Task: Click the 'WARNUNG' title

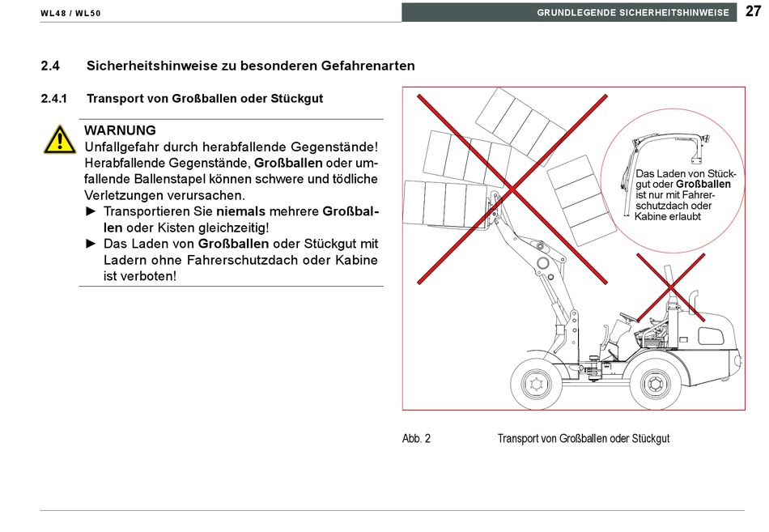Action: click(120, 130)
